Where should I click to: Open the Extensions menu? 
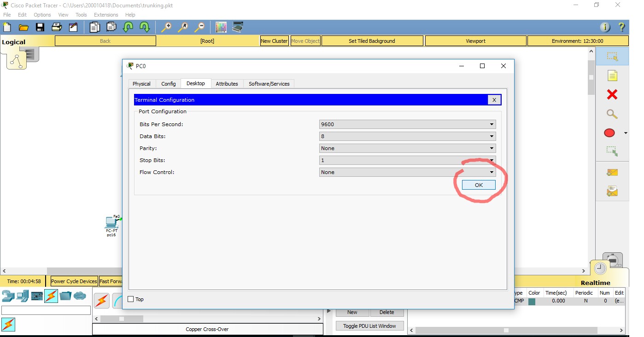coord(105,14)
